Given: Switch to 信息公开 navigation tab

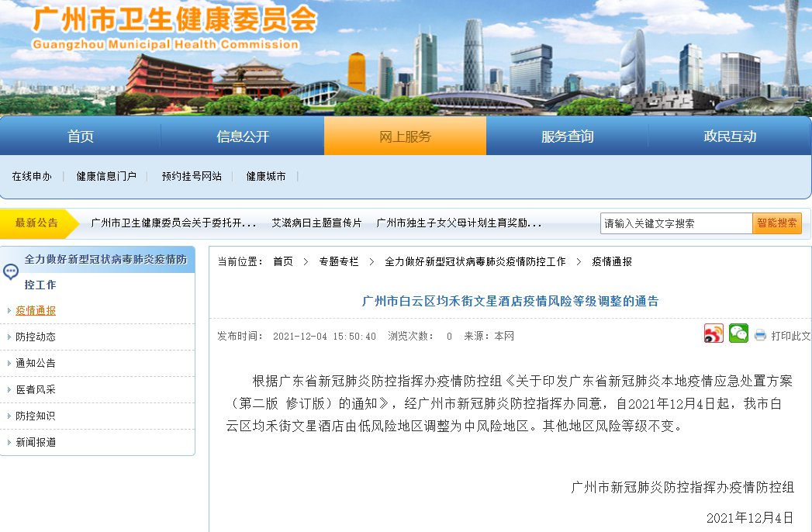Looking at the screenshot, I should click(243, 136).
